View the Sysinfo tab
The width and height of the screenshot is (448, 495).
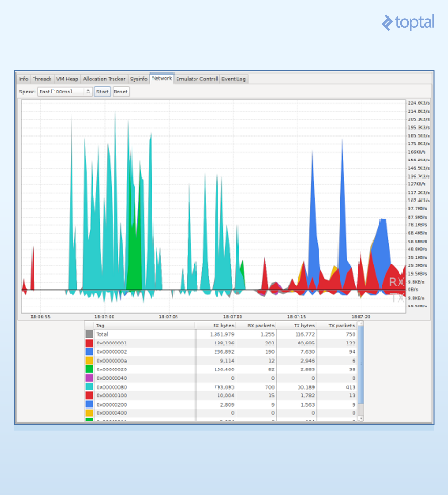click(x=138, y=79)
